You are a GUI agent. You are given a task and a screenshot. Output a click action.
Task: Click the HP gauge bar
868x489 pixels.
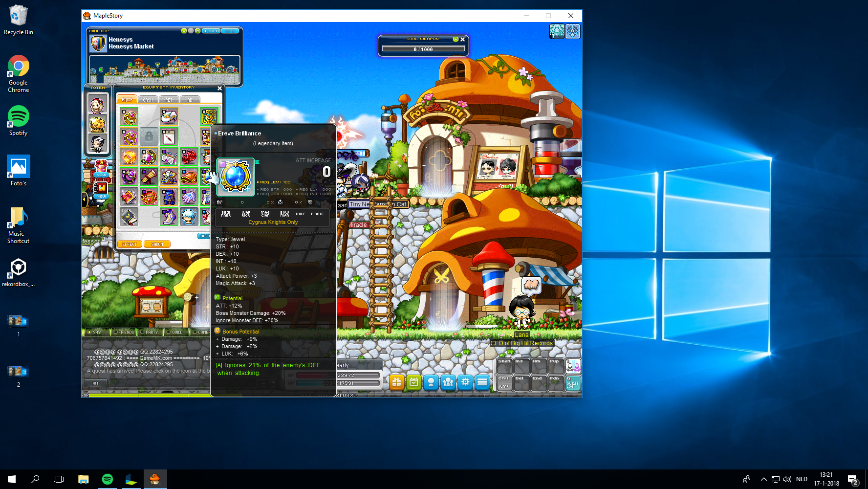[338, 376]
